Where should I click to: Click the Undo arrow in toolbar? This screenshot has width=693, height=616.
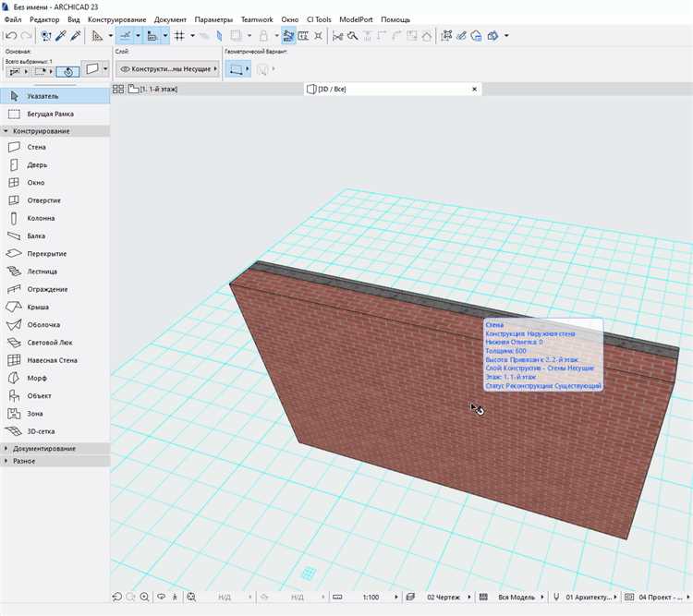tap(10, 36)
